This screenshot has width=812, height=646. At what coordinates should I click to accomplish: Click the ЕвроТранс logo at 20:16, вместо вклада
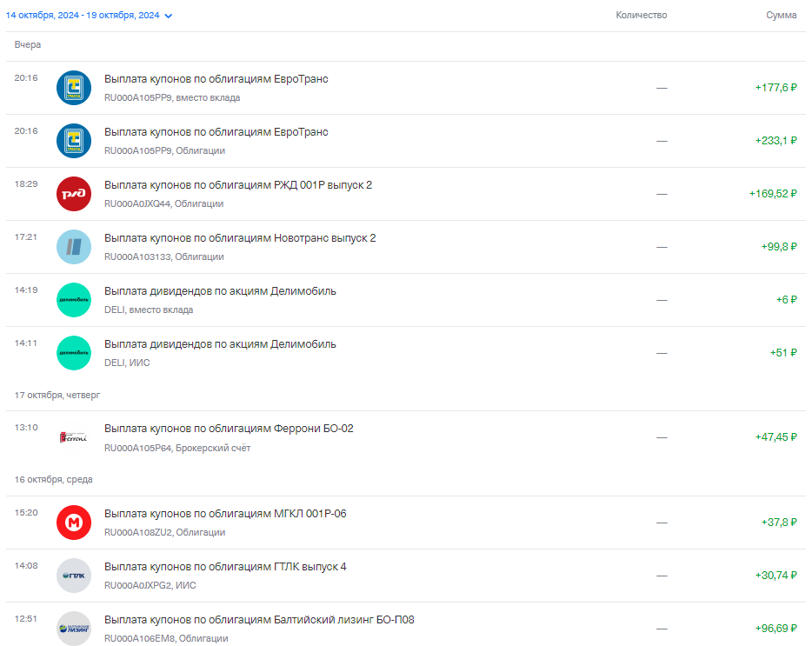(74, 88)
